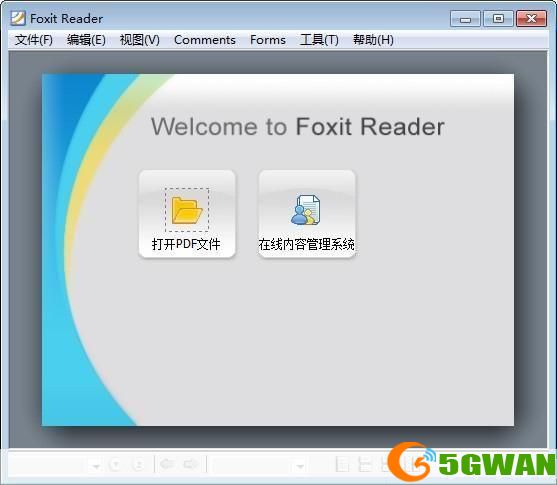Click the online content management users icon
The image size is (557, 485).
coord(306,210)
